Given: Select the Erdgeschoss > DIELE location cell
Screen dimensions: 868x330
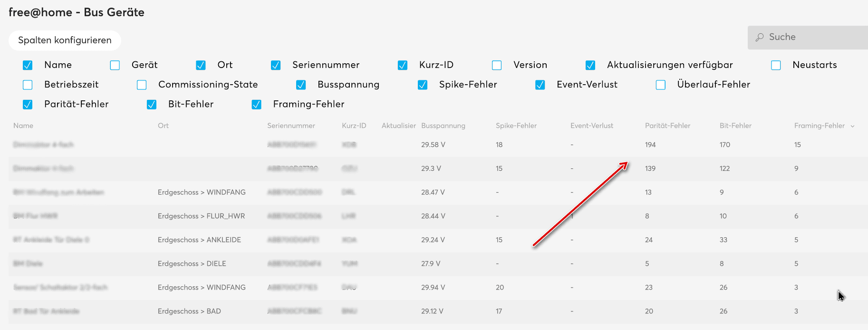Looking at the screenshot, I should coord(192,263).
